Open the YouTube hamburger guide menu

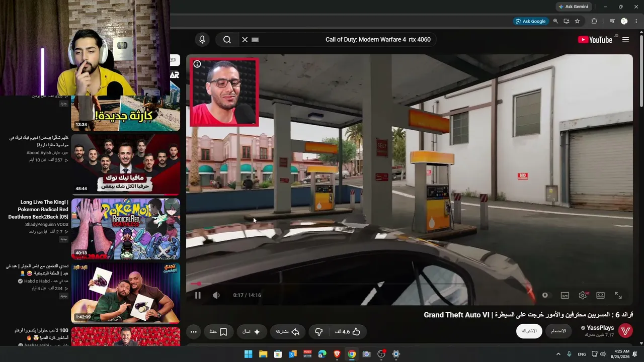(625, 40)
